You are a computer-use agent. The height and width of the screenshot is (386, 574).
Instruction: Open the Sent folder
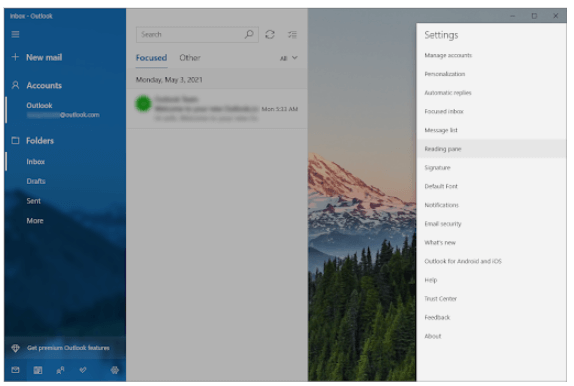pyautogui.click(x=34, y=201)
